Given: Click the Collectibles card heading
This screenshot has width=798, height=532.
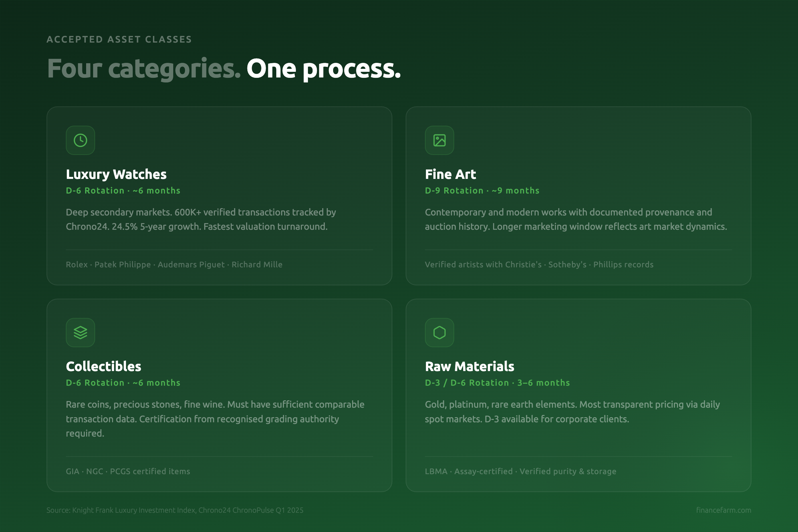Looking at the screenshot, I should coord(103,366).
